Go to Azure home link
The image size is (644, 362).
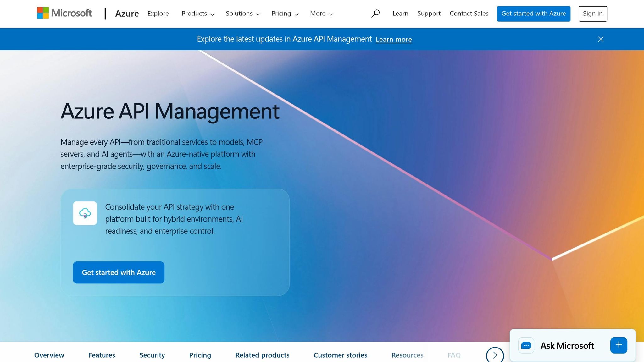(127, 14)
